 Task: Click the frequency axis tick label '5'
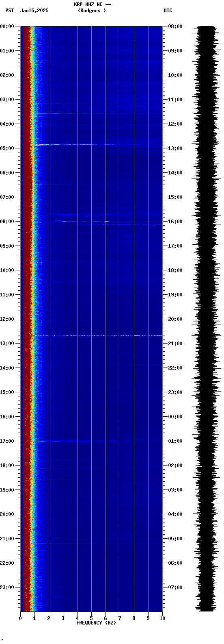pyautogui.click(x=91, y=618)
